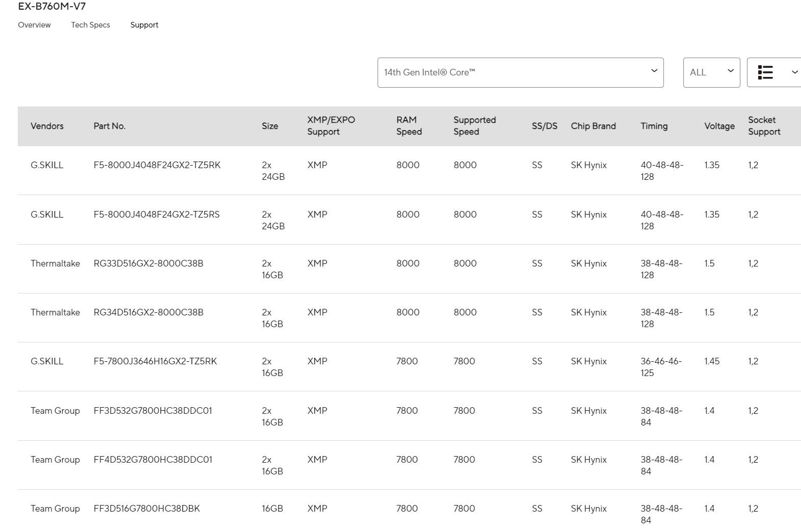Select part number F5-7800J3646H16GX2-TZ5RK
This screenshot has width=801, height=532.
[x=155, y=361]
